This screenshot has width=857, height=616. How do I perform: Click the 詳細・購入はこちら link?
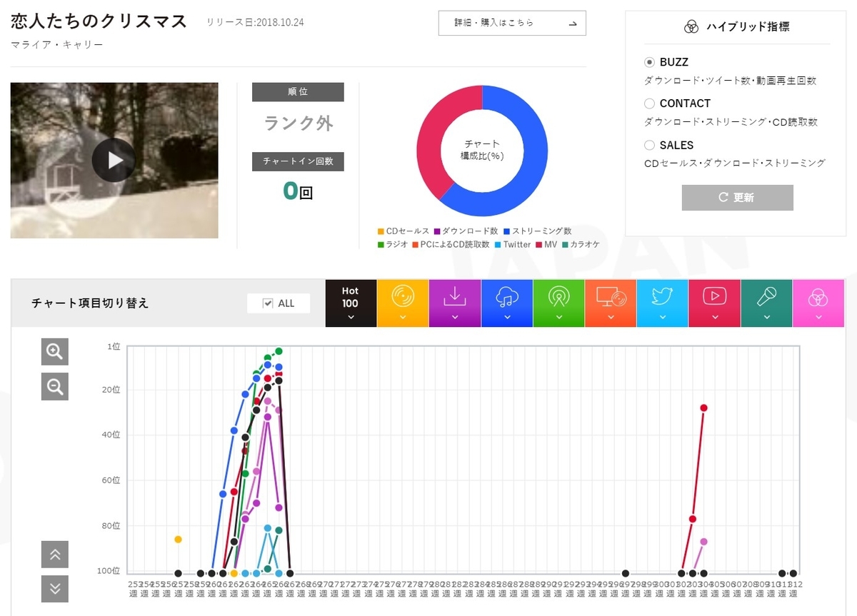(511, 23)
